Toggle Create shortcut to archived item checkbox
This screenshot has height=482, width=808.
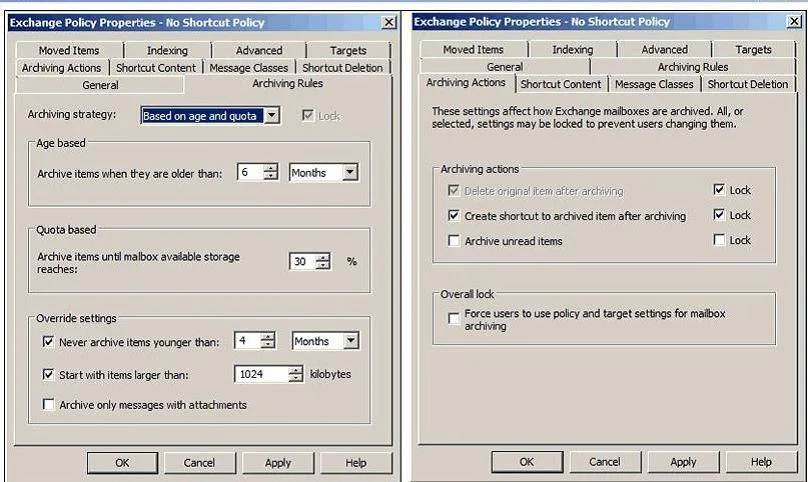click(453, 215)
